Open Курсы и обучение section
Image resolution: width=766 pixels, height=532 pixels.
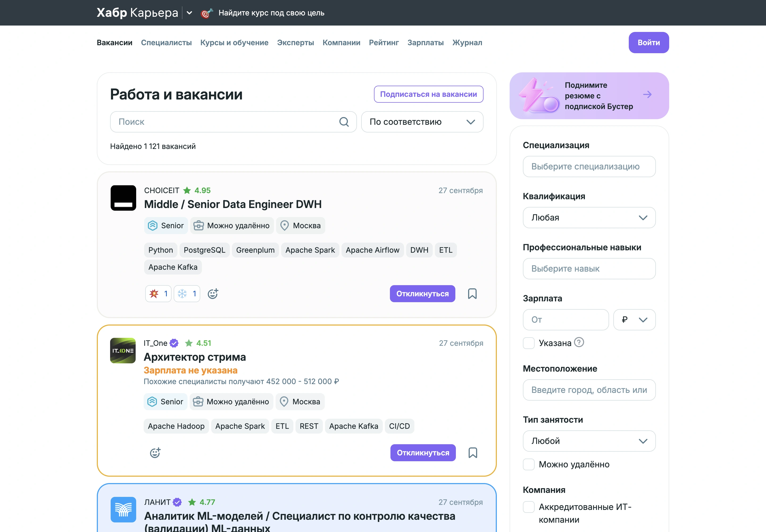(x=234, y=43)
